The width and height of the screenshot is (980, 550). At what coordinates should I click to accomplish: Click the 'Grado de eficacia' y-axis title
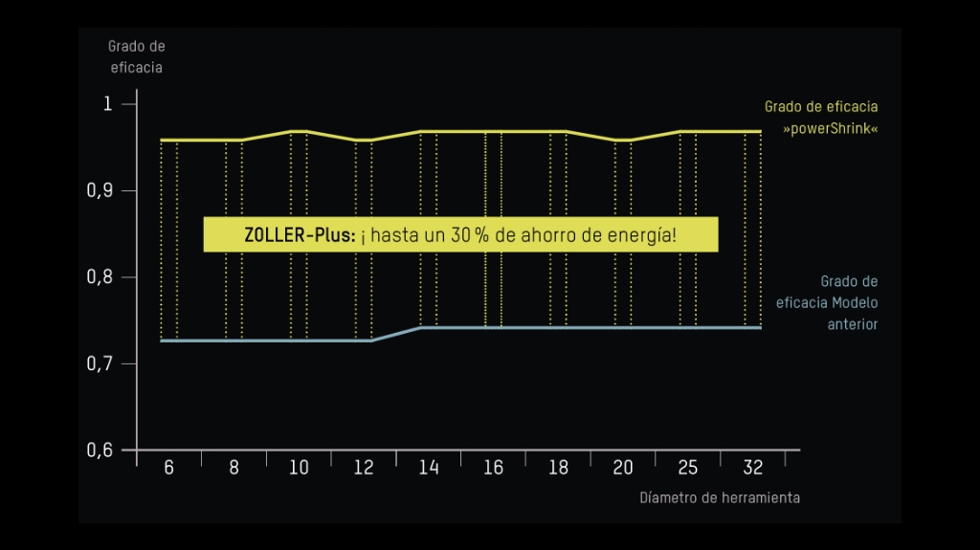click(136, 56)
